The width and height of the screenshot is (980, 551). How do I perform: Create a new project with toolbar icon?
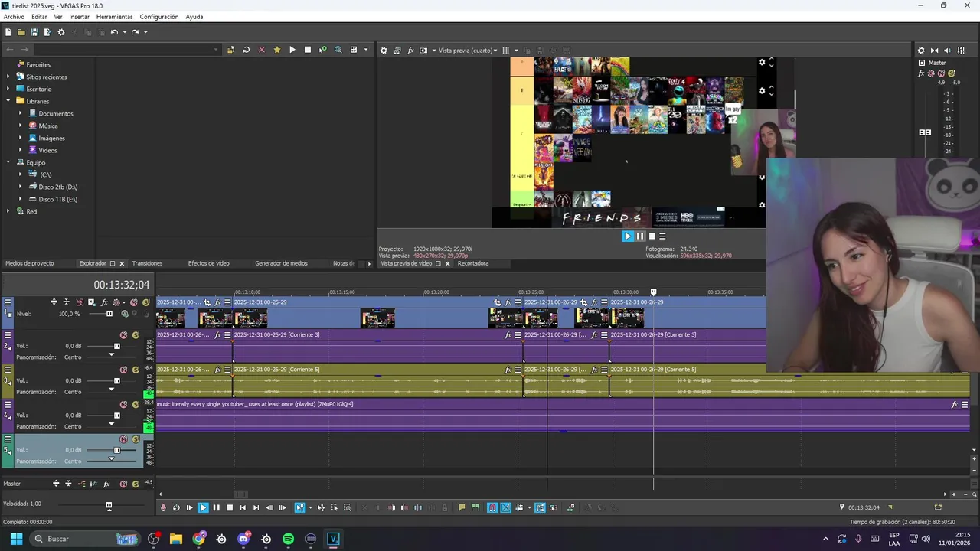pyautogui.click(x=8, y=32)
